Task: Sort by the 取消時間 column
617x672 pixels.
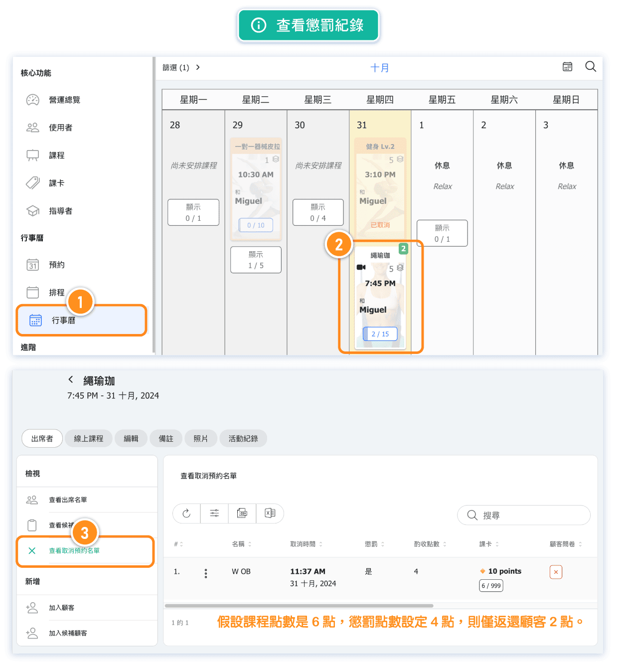Action: point(306,544)
